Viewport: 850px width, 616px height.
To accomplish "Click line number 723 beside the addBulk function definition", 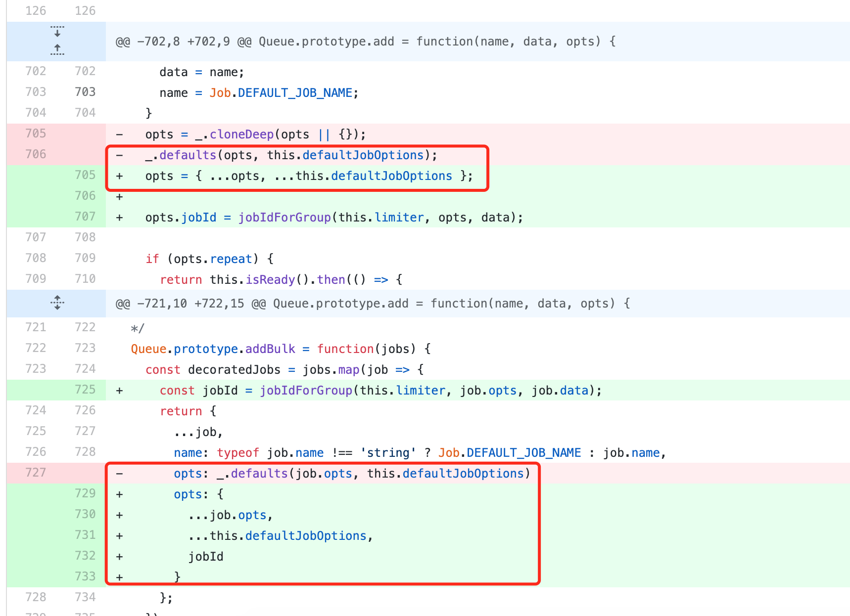I will click(85, 348).
